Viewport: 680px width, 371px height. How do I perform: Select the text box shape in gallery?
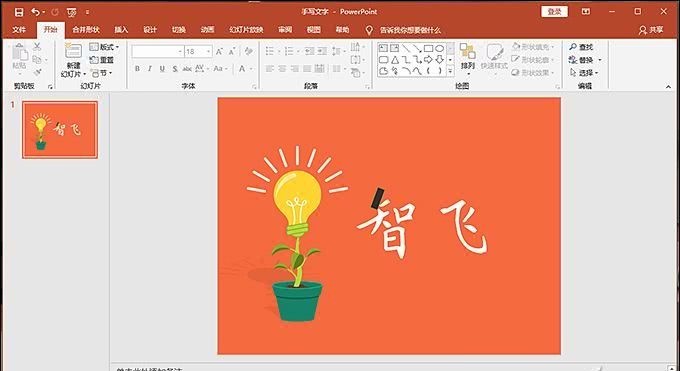383,48
